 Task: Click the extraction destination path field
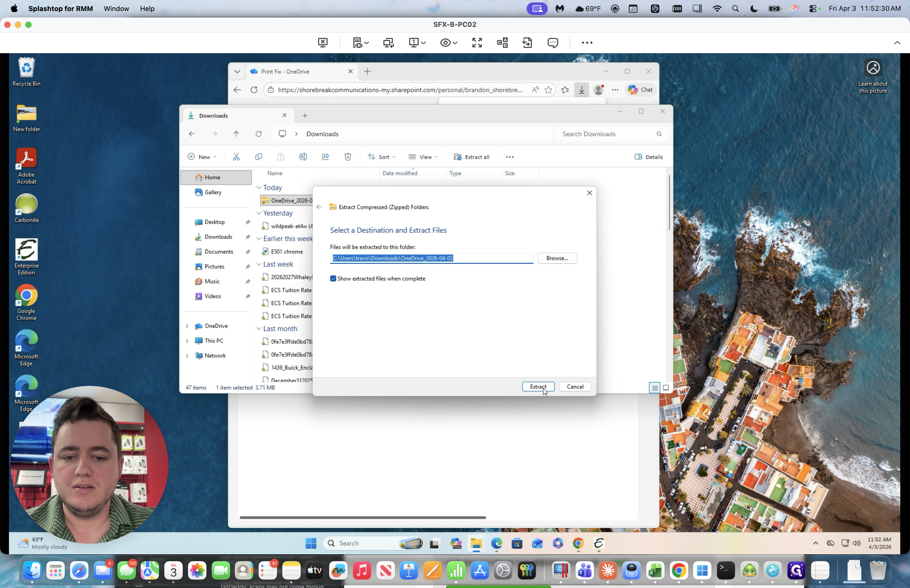point(431,258)
